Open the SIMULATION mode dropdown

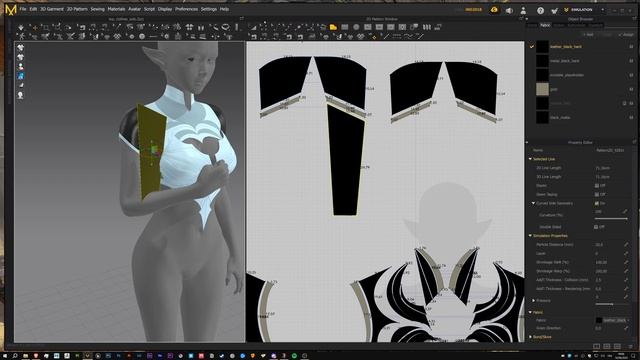[602, 10]
